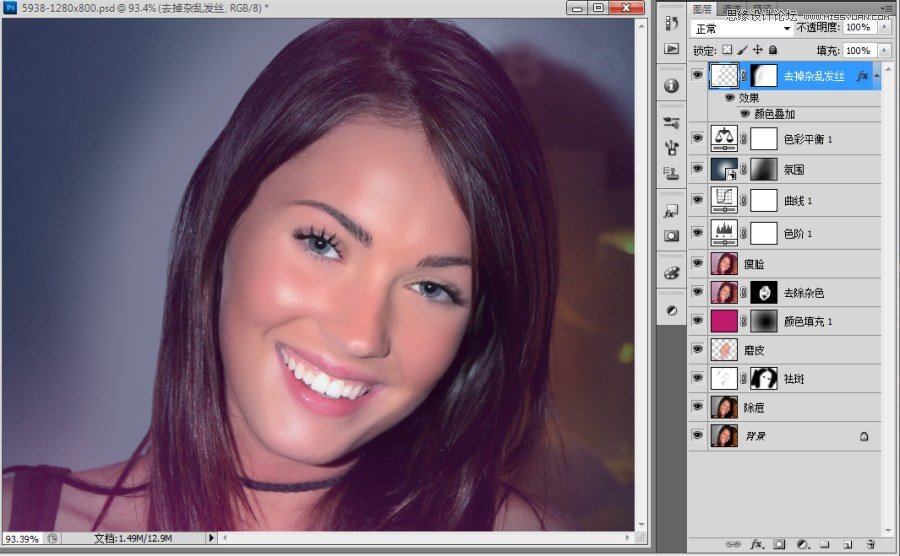This screenshot has height=556, width=900.
Task: Select the 祛斑 layer mask thumbnail
Action: point(764,379)
